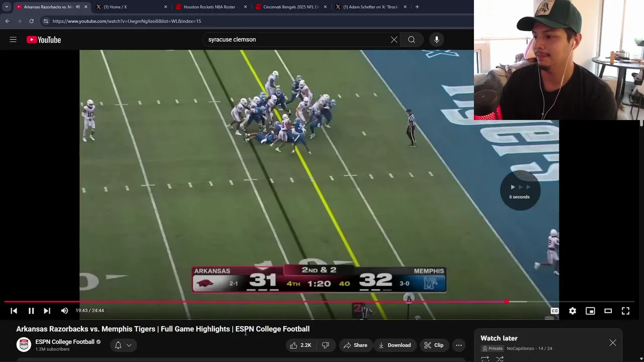Clear the search text with X
Screen dimensions: 644x362
pos(394,40)
